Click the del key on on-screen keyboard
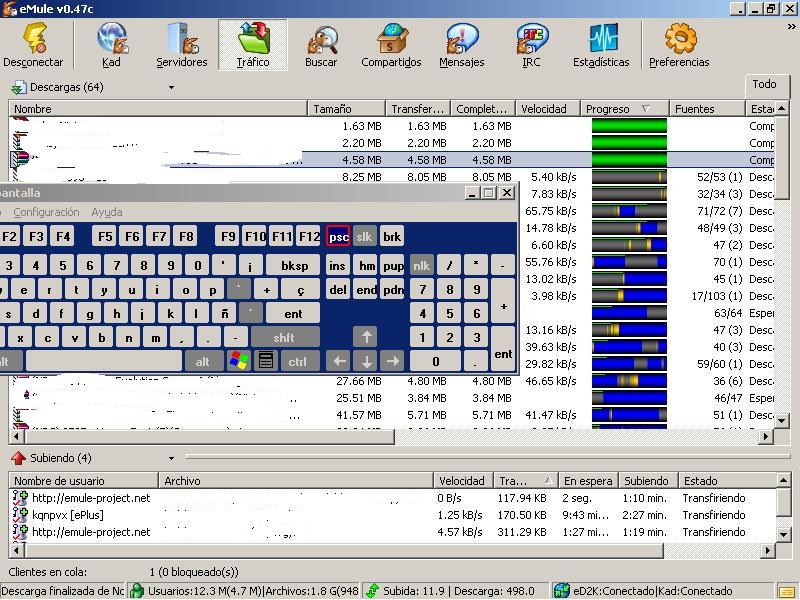The width and height of the screenshot is (800, 600). [338, 289]
